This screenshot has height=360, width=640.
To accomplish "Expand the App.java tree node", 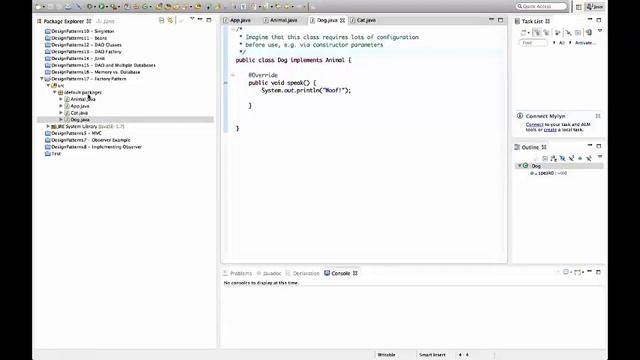I will (x=61, y=106).
